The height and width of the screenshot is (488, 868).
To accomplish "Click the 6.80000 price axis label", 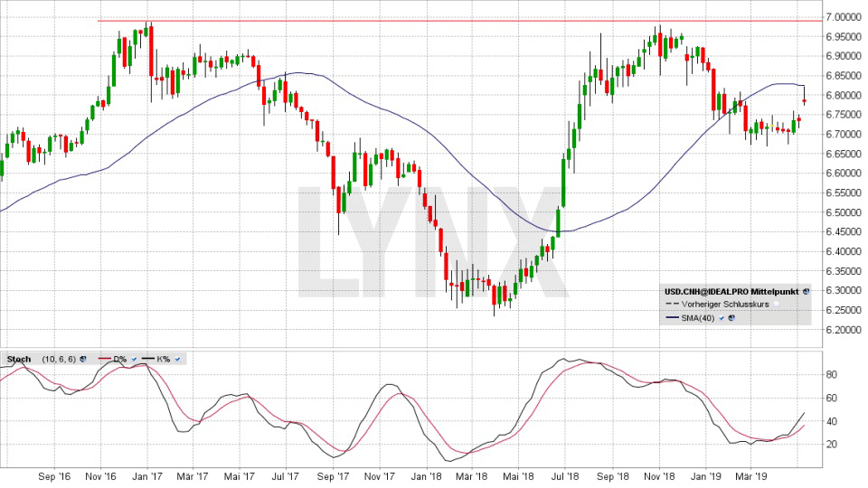I will pos(843,95).
